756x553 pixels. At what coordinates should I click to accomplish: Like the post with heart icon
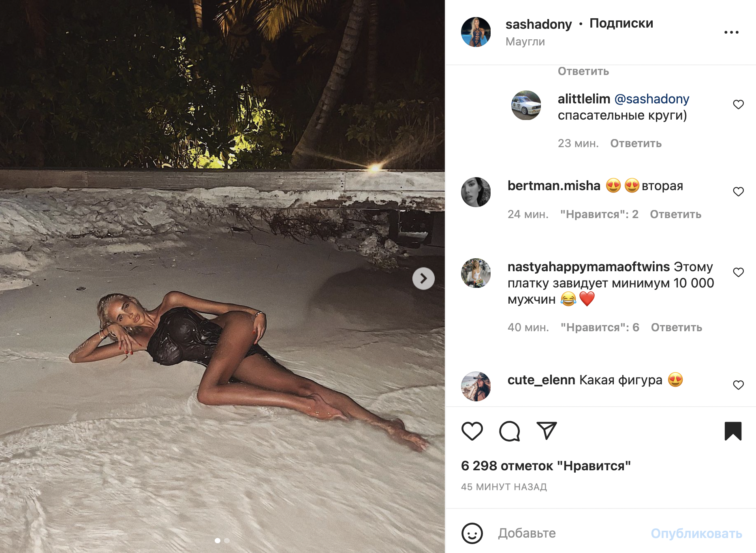pyautogui.click(x=472, y=431)
